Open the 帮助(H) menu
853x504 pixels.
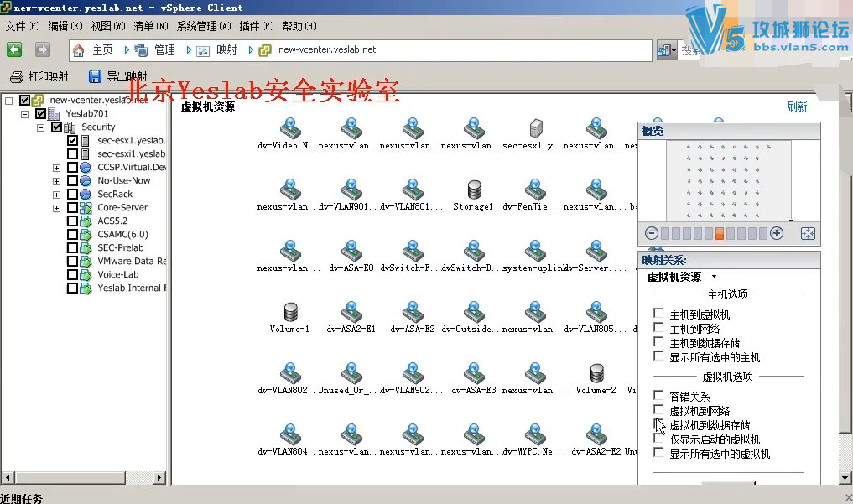(299, 26)
